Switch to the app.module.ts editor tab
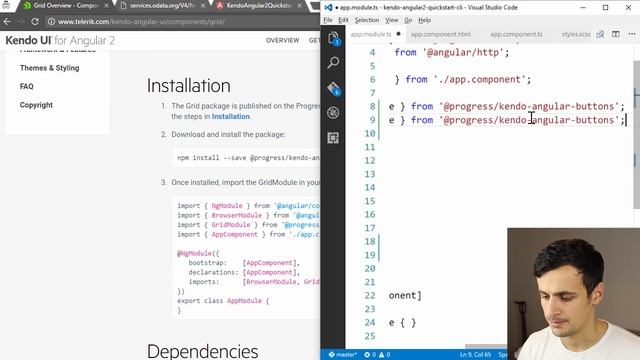Screen dimensions: 640x360 pyautogui.click(x=371, y=34)
